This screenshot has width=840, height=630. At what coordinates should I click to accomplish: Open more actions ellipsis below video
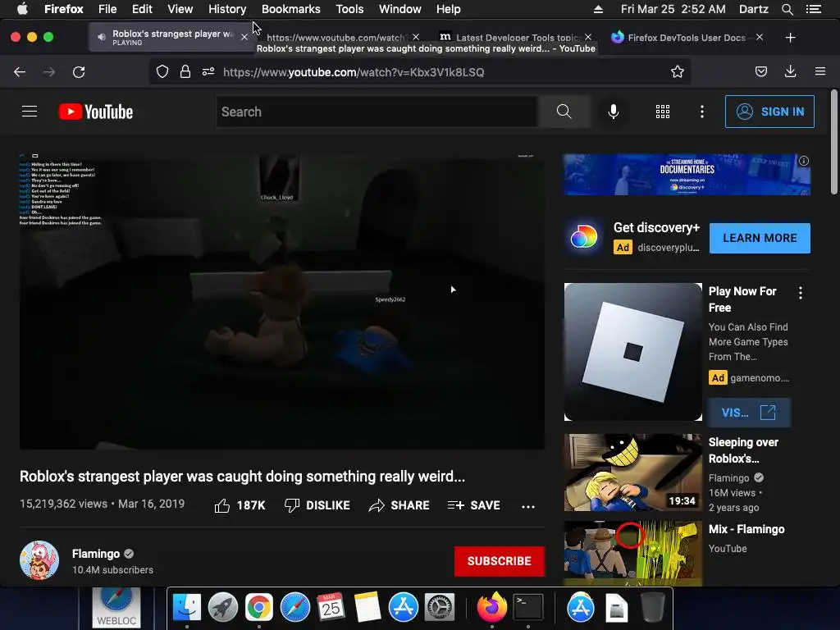528,506
